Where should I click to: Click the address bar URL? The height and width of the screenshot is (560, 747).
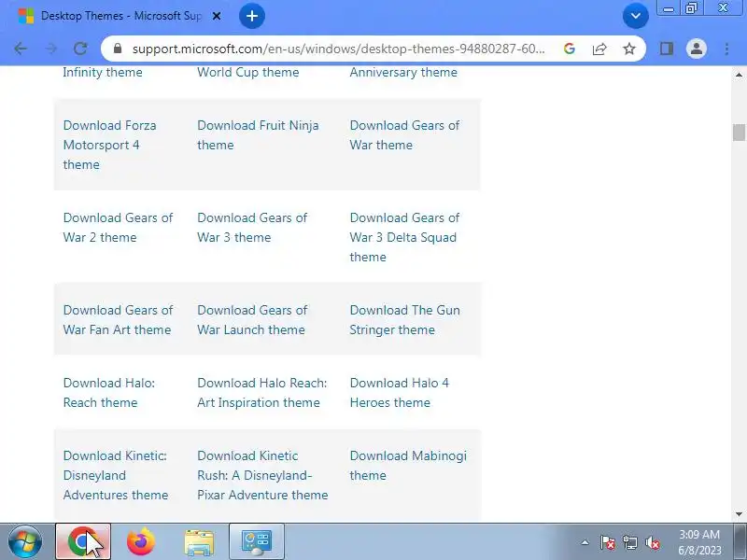click(x=338, y=49)
